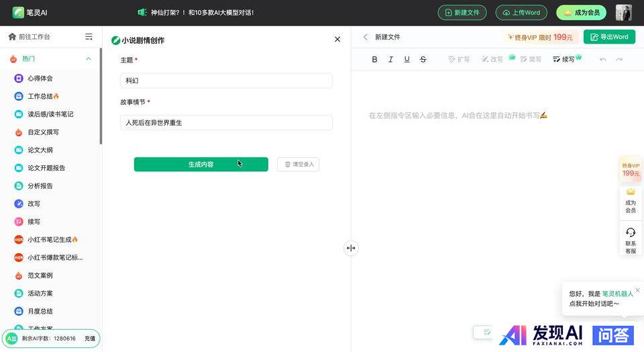The height and width of the screenshot is (352, 644).
Task: Open 论文大纲 template from sidebar
Action: tap(40, 150)
